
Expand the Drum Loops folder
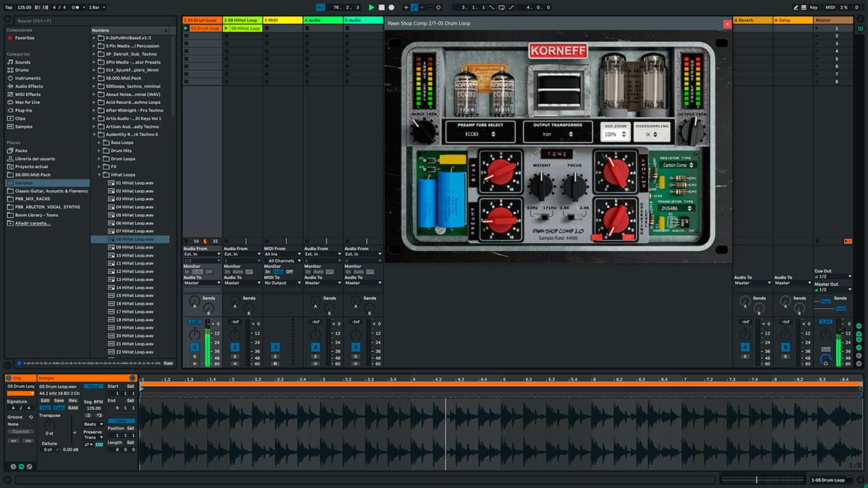point(100,158)
